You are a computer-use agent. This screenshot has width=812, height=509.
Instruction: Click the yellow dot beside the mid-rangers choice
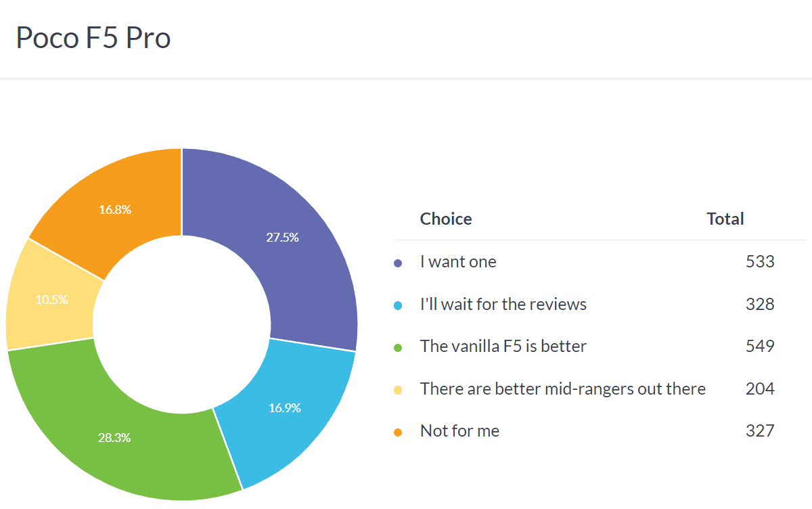tap(398, 390)
